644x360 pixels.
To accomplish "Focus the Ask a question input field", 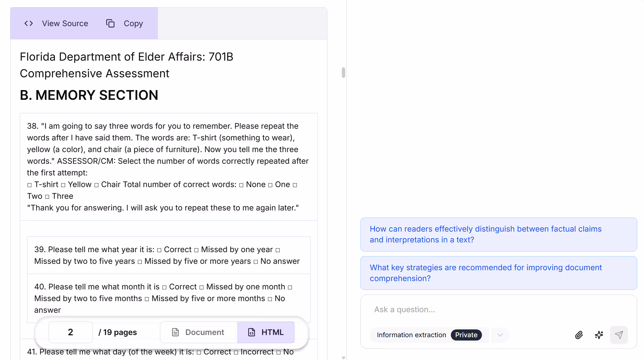I will click(498, 309).
